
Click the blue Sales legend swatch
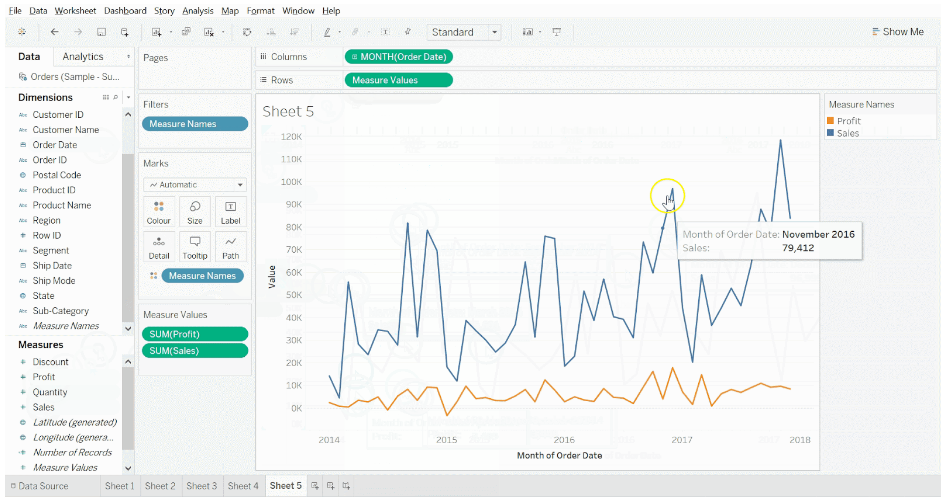pyautogui.click(x=831, y=132)
